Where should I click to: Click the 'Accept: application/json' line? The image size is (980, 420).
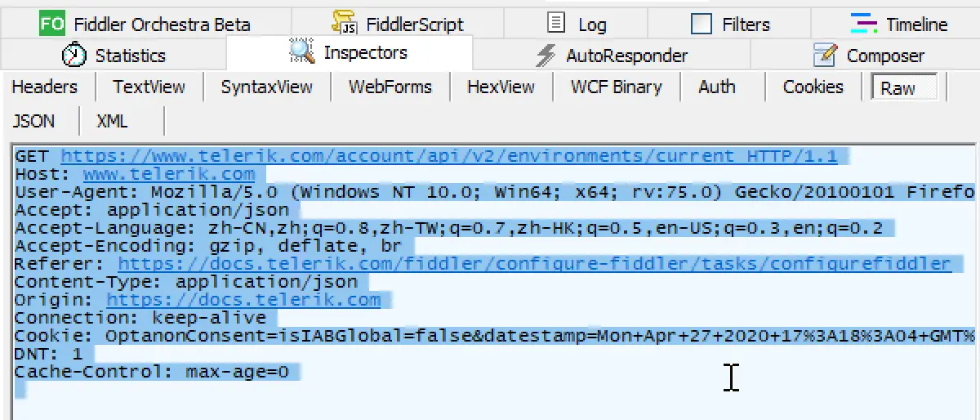[x=152, y=210]
